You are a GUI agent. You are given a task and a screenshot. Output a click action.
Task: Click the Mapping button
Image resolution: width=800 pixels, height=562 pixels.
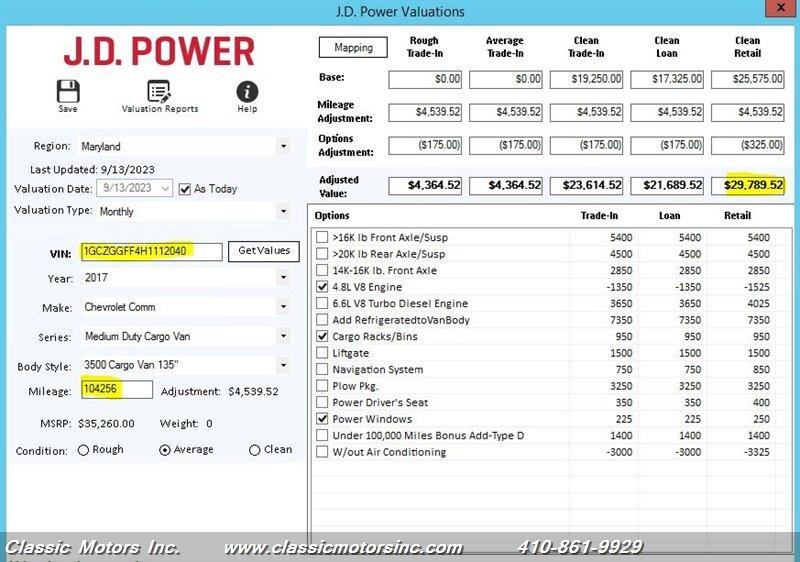[x=353, y=47]
